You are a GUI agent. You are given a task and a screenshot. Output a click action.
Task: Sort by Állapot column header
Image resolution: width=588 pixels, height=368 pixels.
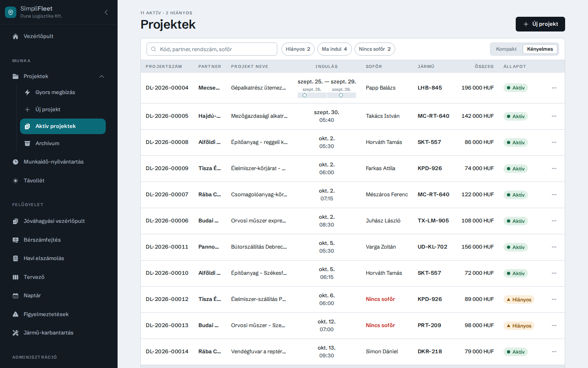pos(514,66)
